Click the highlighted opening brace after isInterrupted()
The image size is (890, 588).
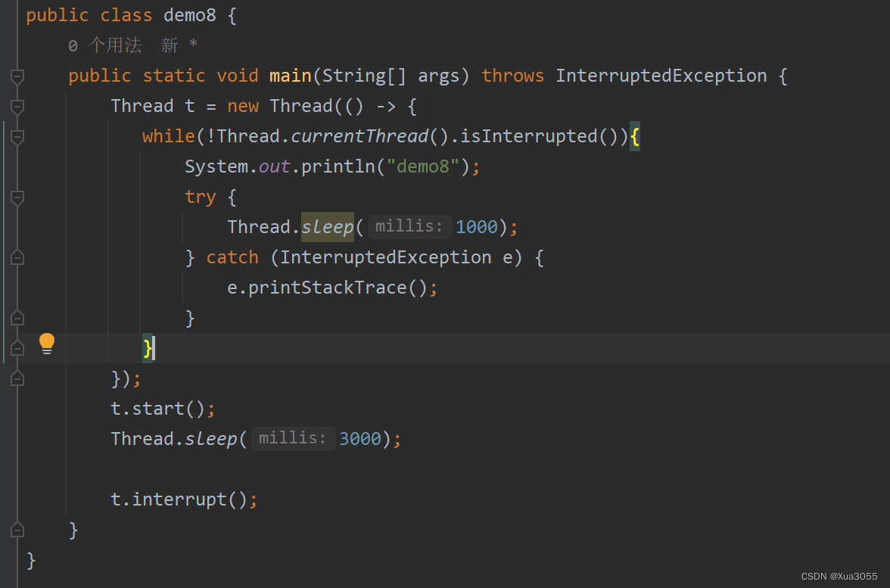[x=636, y=136]
